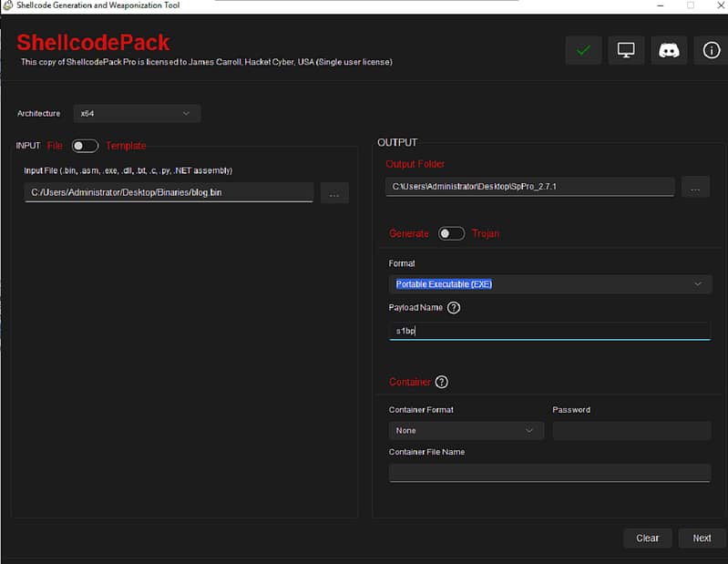Image resolution: width=728 pixels, height=564 pixels.
Task: Minimize the ShellcodePack window
Action: pyautogui.click(x=661, y=5)
